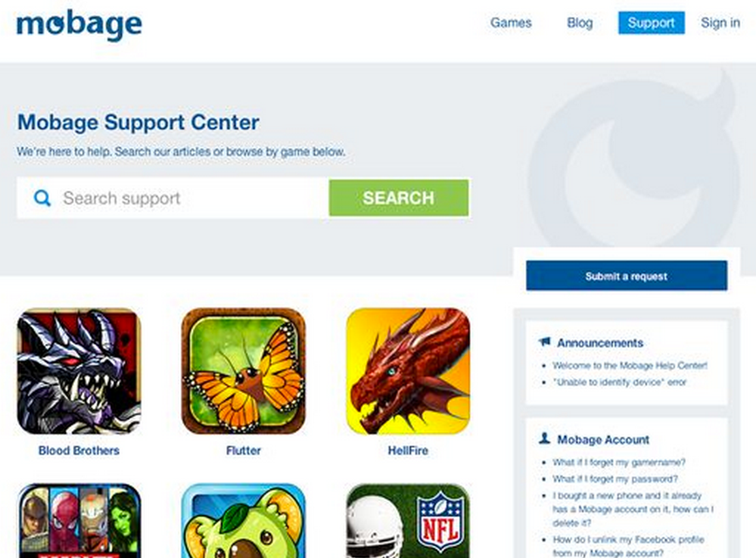756x558 pixels.
Task: Open the "What if I forget my password?" link
Action: coord(615,479)
